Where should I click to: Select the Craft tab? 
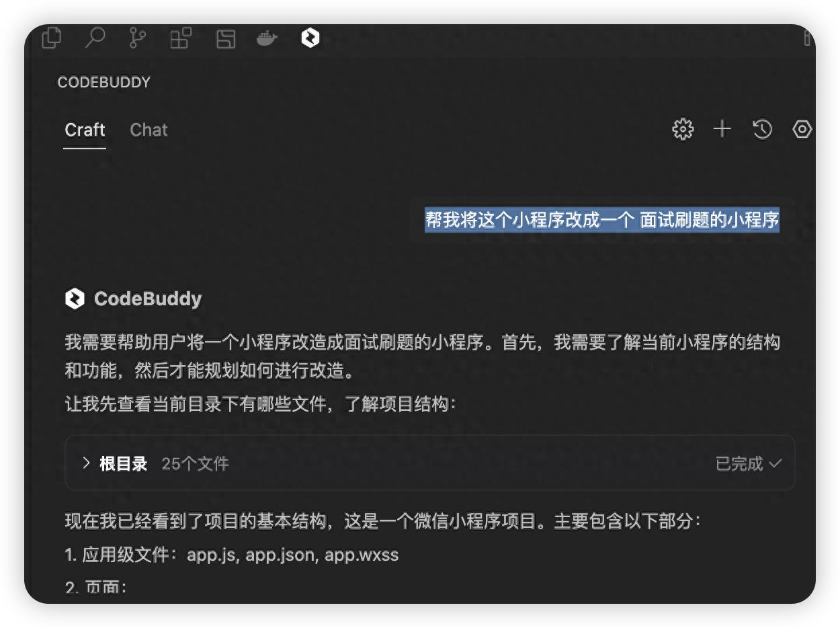(85, 130)
